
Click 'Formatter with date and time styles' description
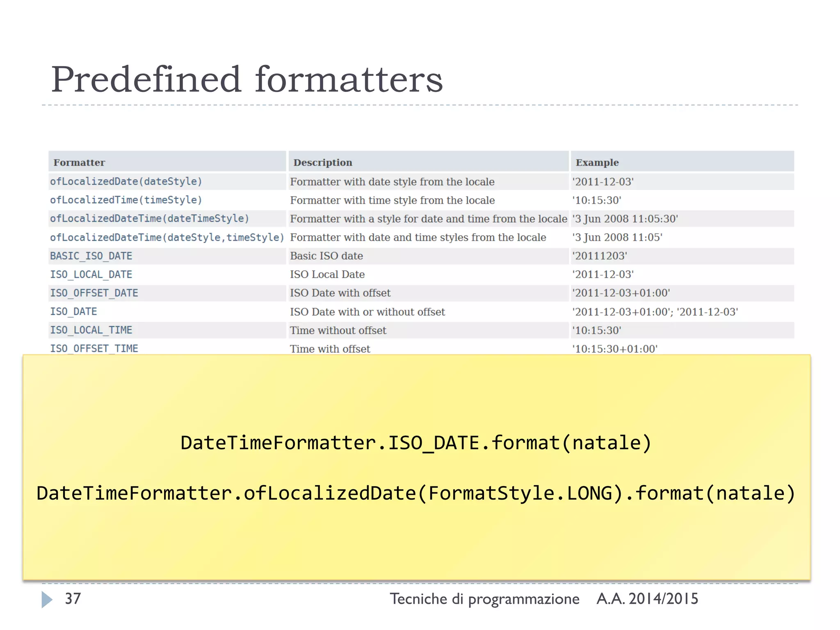[x=418, y=237]
